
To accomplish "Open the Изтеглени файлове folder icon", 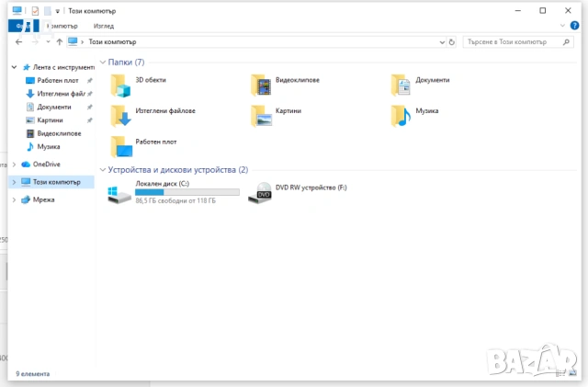I will [120, 116].
